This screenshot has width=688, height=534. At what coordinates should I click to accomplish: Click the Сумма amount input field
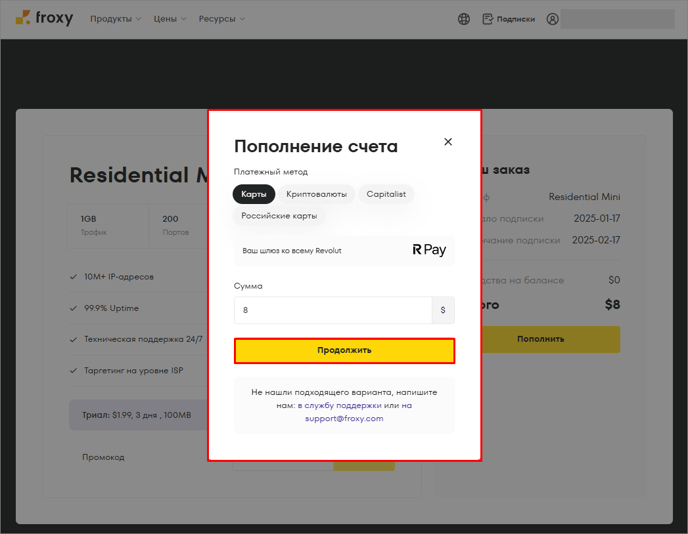[333, 310]
